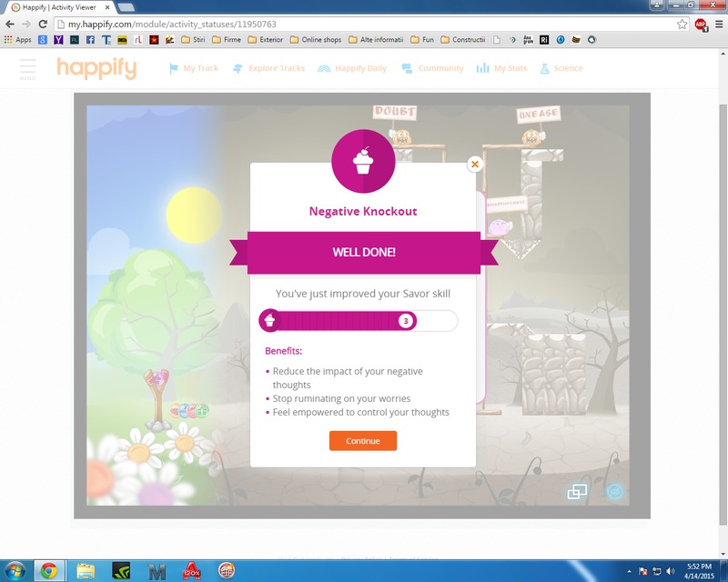This screenshot has height=582, width=728.
Task: Reload the page with the refresh icon
Action: pos(43,25)
